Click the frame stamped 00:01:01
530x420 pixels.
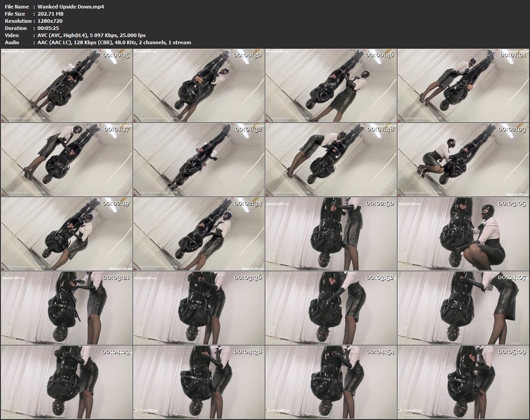point(463,85)
